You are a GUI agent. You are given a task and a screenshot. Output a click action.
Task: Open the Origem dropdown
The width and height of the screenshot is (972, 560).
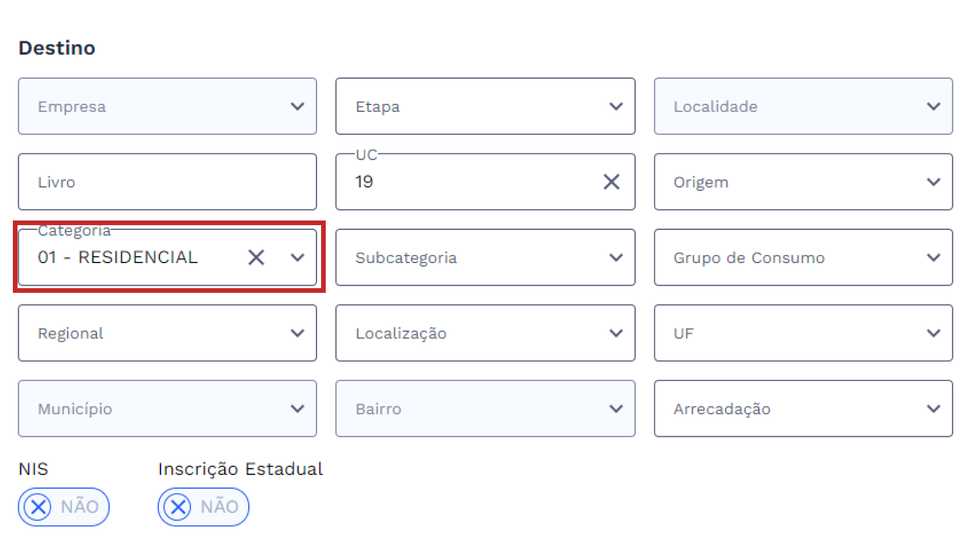pyautogui.click(x=934, y=181)
